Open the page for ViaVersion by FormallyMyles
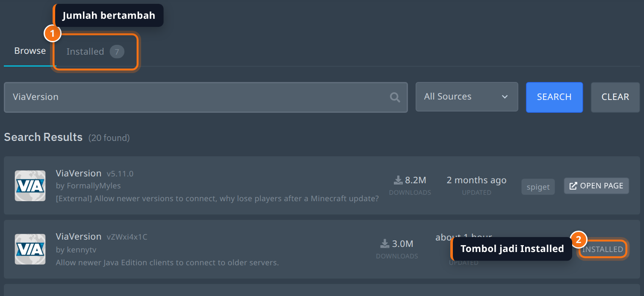Image resolution: width=644 pixels, height=296 pixels. [x=596, y=186]
